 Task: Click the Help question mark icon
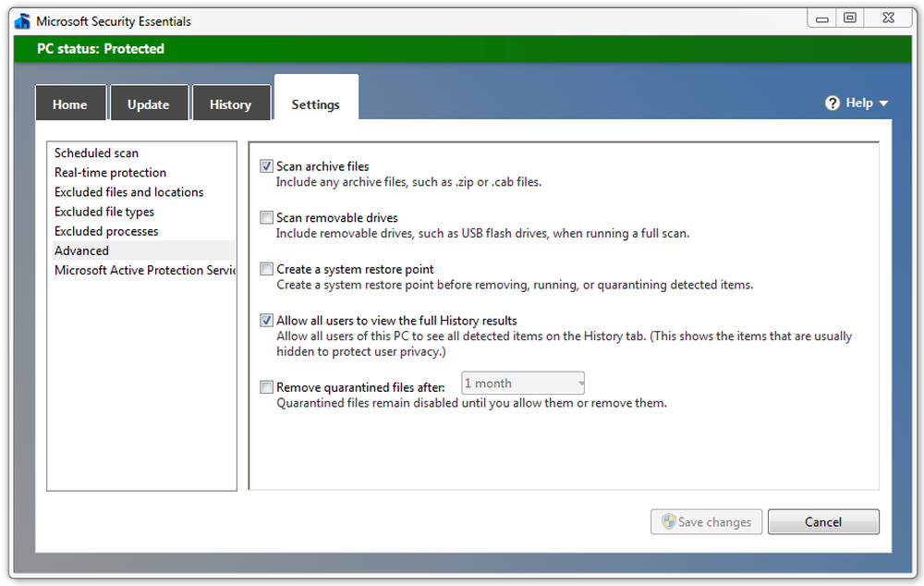coord(833,104)
